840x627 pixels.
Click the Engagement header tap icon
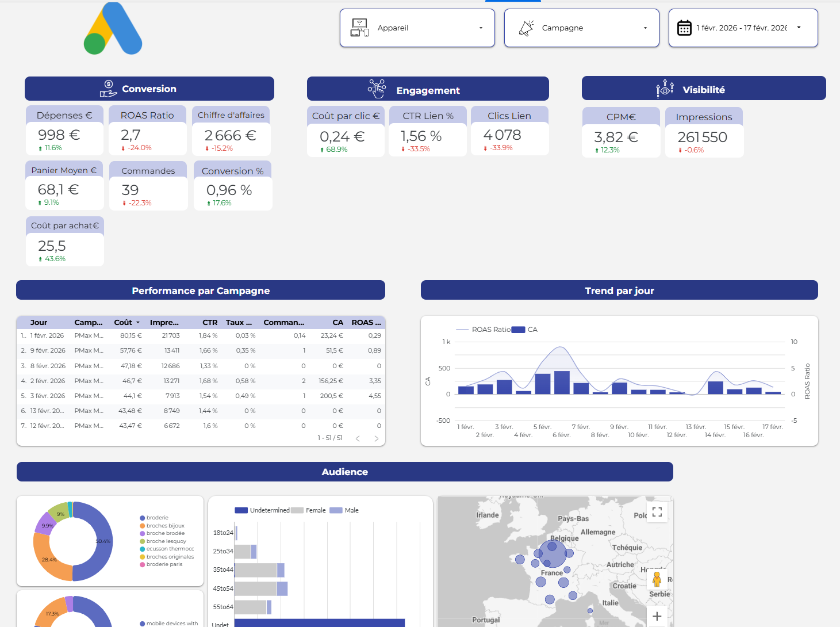pos(377,89)
